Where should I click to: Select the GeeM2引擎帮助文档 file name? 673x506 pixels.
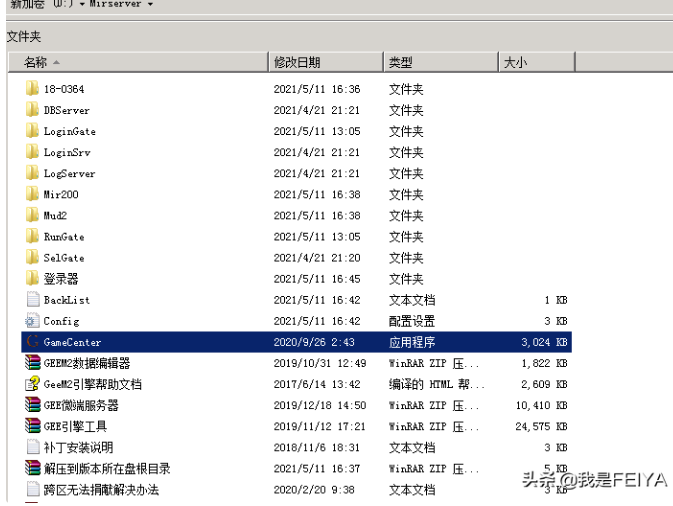coord(93,384)
